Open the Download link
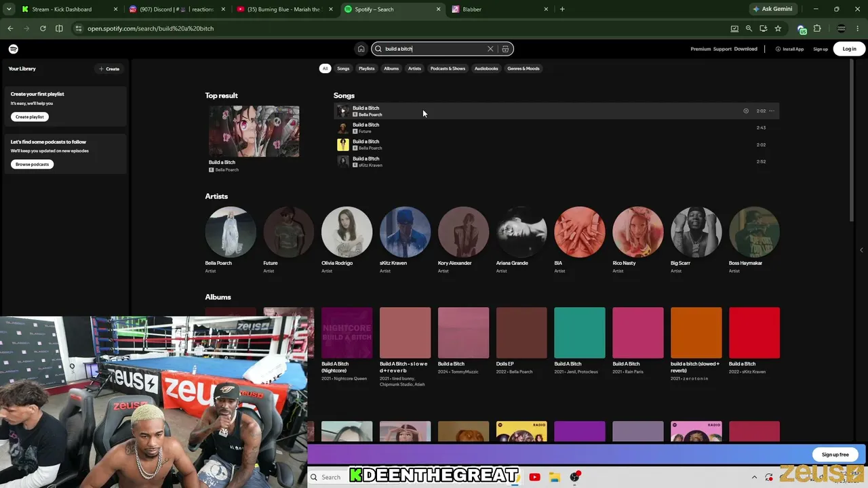This screenshot has width=868, height=488. point(745,49)
